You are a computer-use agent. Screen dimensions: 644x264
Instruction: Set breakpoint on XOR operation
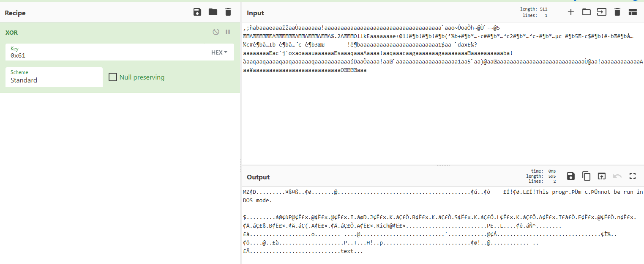(228, 32)
